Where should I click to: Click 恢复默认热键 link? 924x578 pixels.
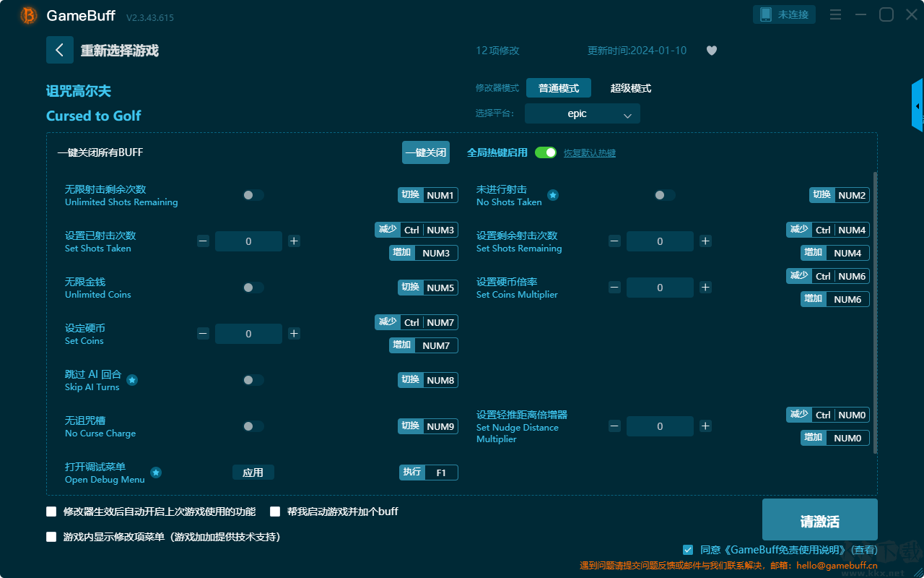click(590, 153)
